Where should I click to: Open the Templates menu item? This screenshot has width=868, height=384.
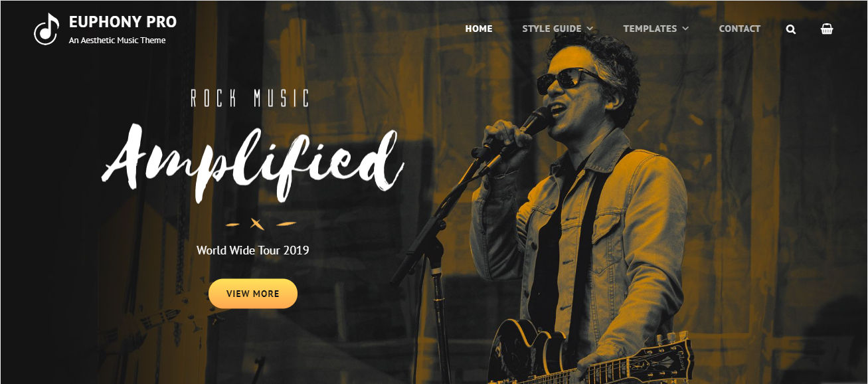point(650,29)
